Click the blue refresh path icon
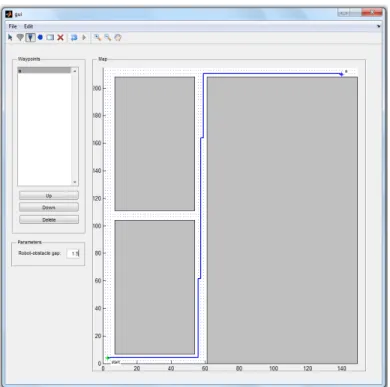The image size is (390, 387). (74, 37)
